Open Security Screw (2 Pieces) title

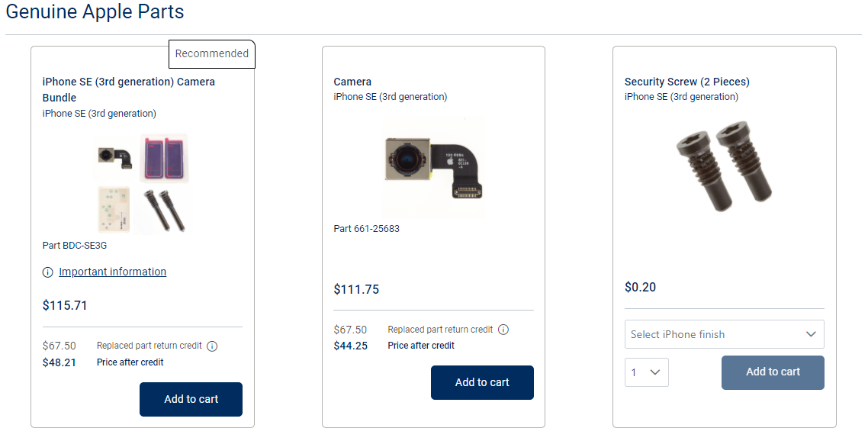tap(686, 82)
